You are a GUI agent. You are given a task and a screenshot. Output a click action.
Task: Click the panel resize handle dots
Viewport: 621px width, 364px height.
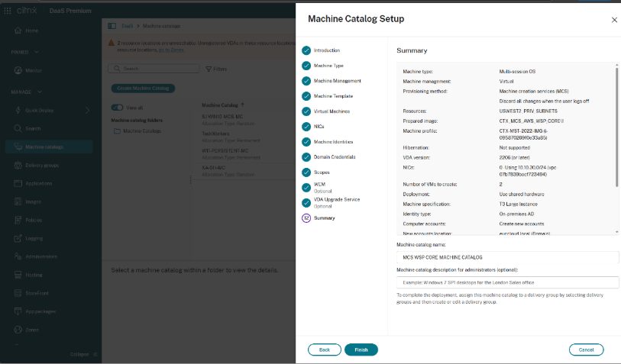[190, 180]
